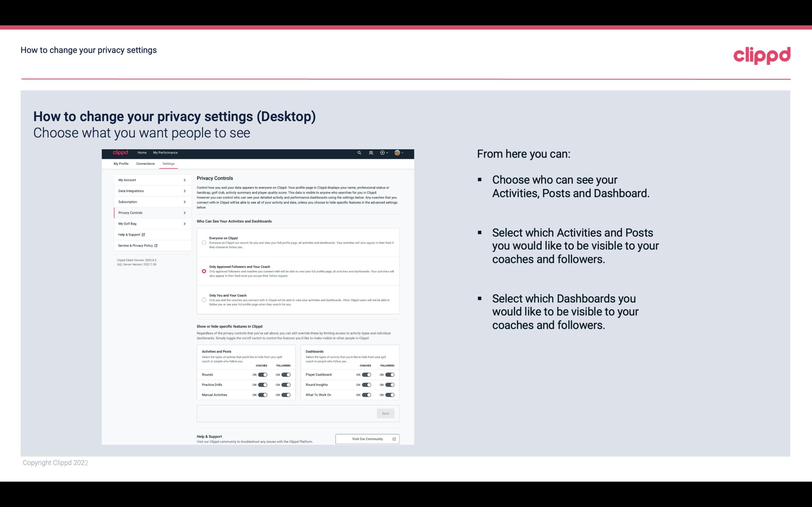The image size is (812, 507).
Task: Click Save button on privacy controls
Action: pyautogui.click(x=385, y=413)
